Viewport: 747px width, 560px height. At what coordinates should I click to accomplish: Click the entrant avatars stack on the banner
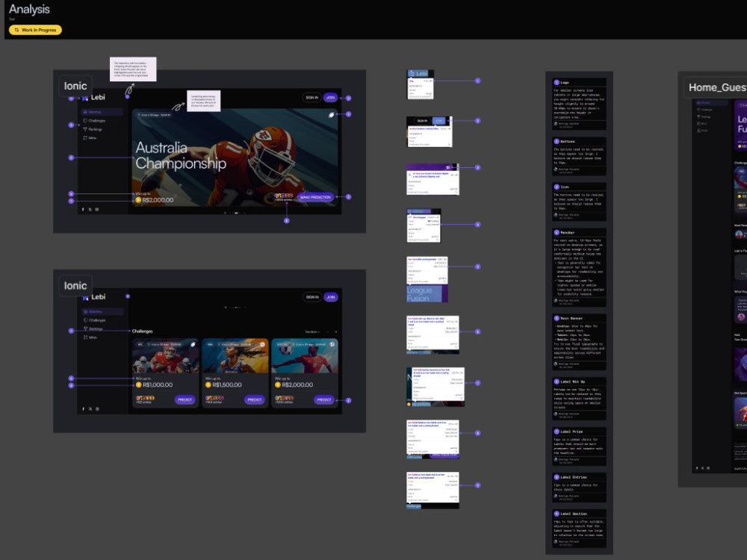coord(283,196)
